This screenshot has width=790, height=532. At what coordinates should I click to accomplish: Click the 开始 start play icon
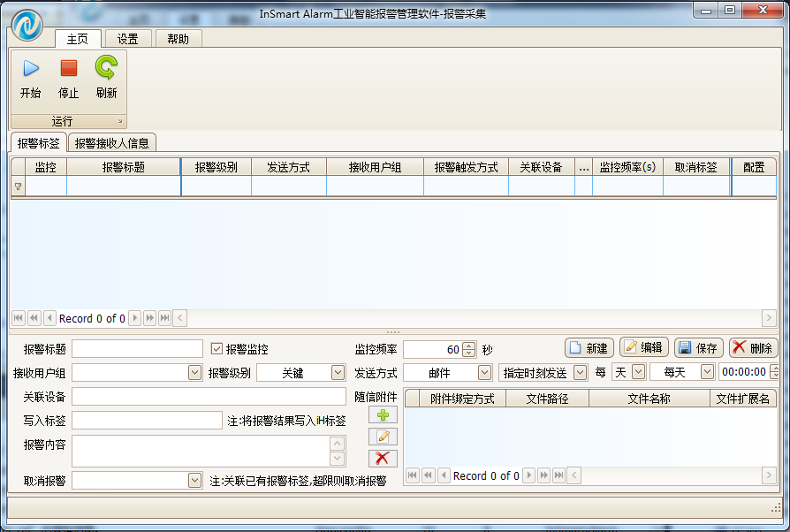[x=31, y=68]
